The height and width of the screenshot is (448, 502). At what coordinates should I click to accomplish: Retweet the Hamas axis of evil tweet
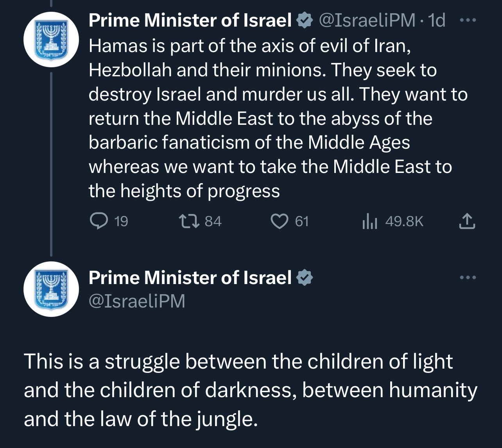point(189,221)
